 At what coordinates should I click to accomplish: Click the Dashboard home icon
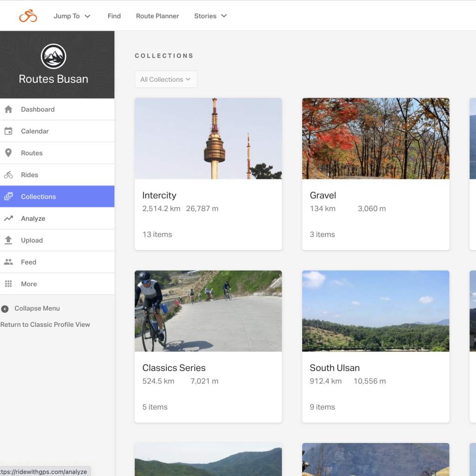coord(8,109)
